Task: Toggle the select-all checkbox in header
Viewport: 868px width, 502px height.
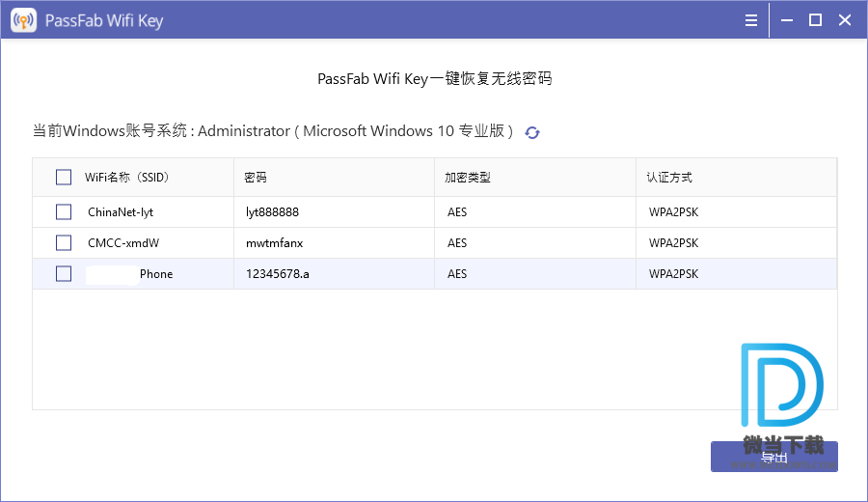Action: click(64, 178)
